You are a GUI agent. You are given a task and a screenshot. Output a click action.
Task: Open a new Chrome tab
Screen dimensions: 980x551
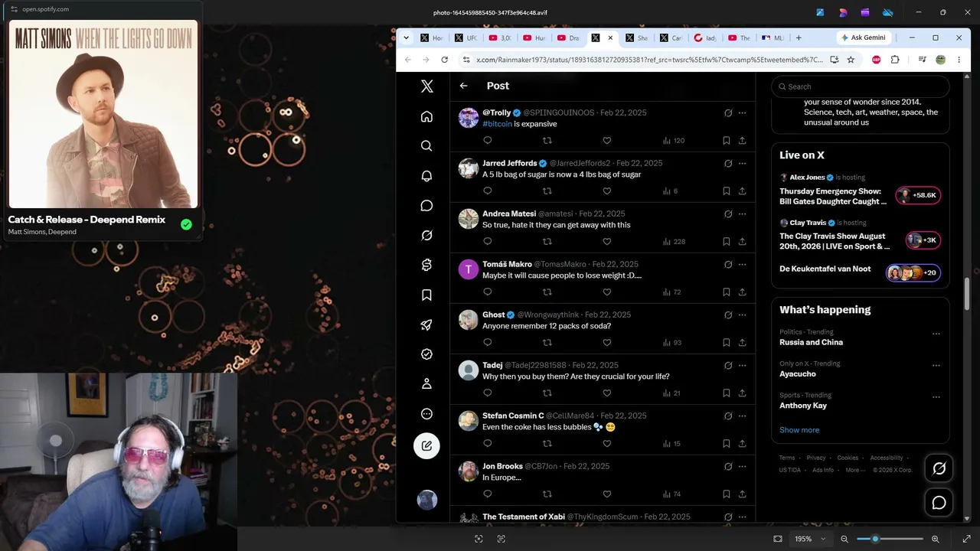[x=799, y=37]
